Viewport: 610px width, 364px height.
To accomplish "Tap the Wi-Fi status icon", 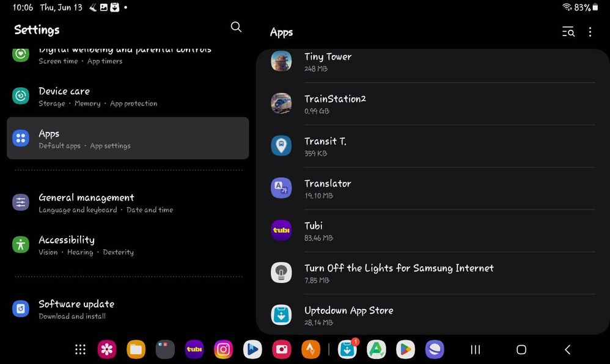I will click(567, 7).
